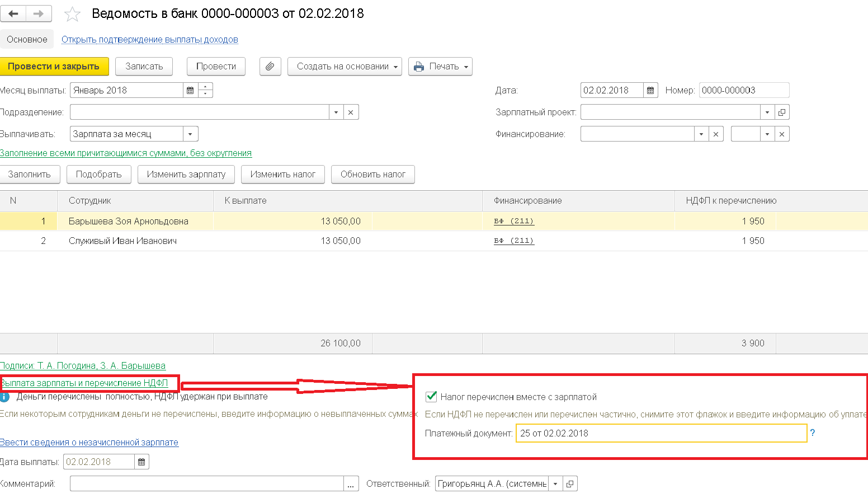
Task: Open attached files via paperclip icon
Action: 270,66
